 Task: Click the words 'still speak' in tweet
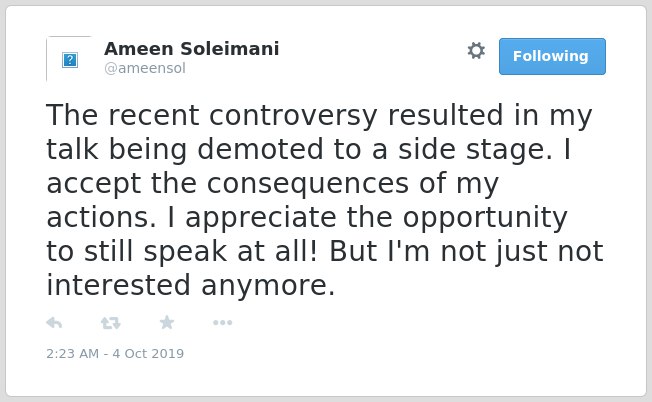pos(156,252)
